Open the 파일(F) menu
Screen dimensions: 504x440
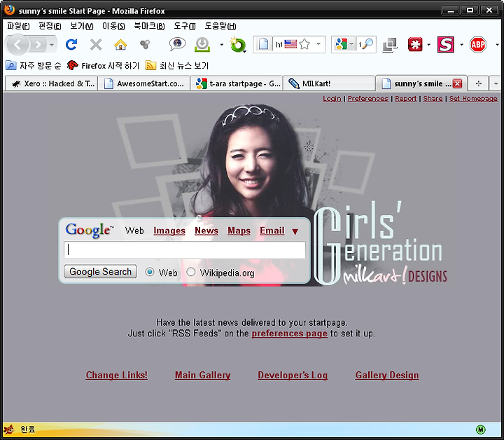click(x=18, y=26)
